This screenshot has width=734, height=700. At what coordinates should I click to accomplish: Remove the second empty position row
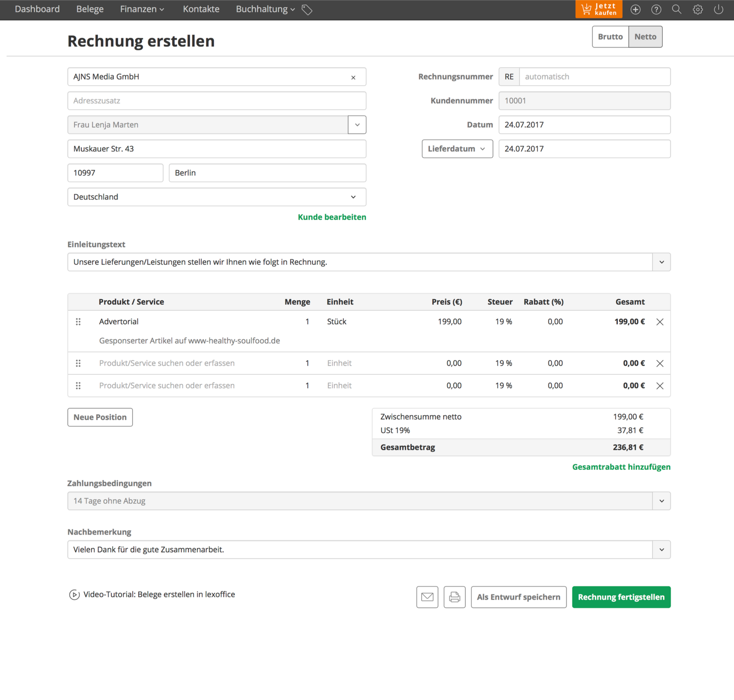point(660,363)
